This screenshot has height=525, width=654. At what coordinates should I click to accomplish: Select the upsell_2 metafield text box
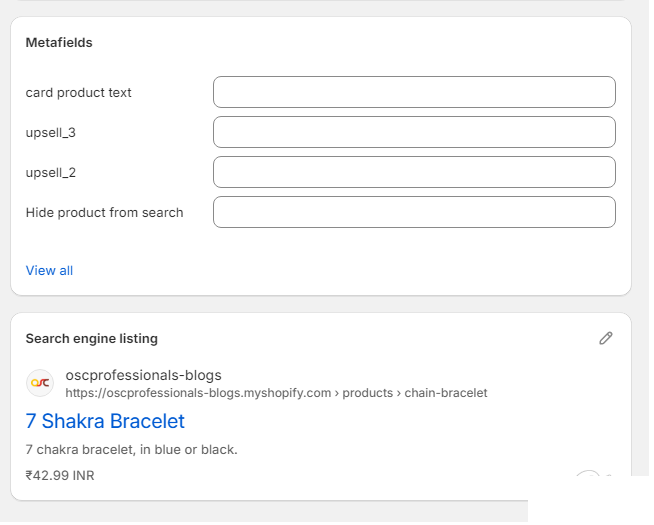point(414,172)
